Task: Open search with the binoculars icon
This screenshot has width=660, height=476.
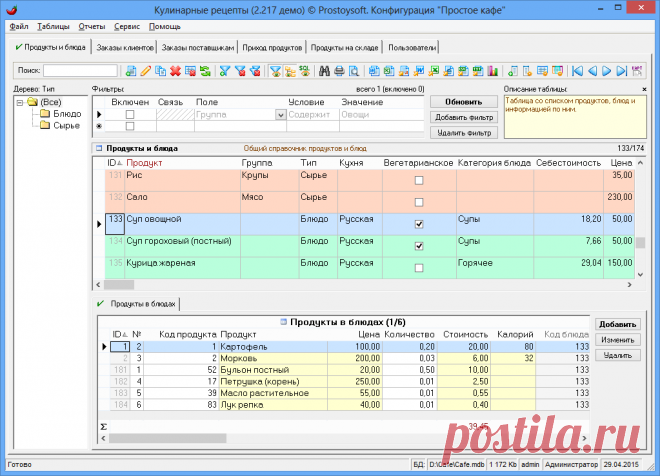Action: [x=324, y=71]
